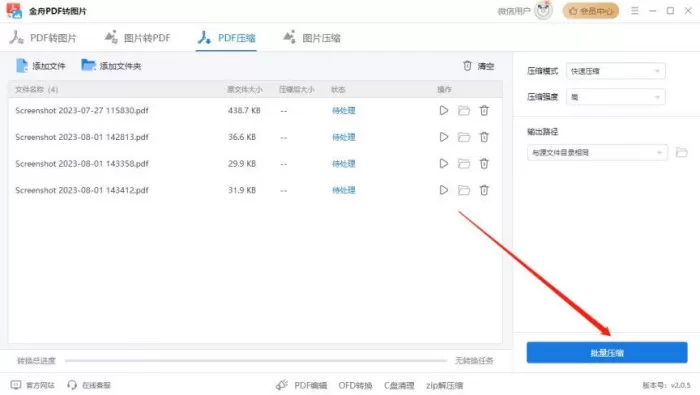700x395 pixels.
Task: Select file name Screenshot 2023-08-01 143358.pdf
Action: 82,163
